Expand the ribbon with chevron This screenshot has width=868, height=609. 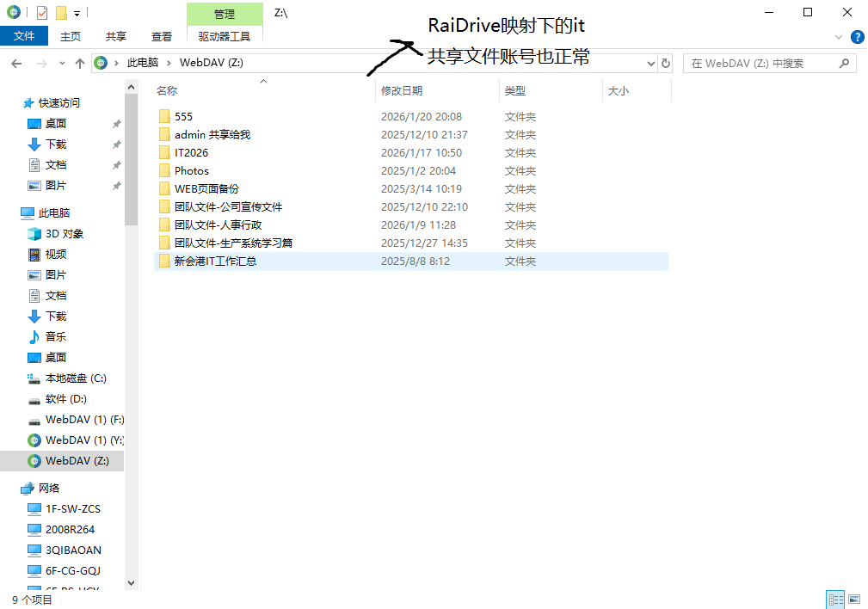point(839,37)
